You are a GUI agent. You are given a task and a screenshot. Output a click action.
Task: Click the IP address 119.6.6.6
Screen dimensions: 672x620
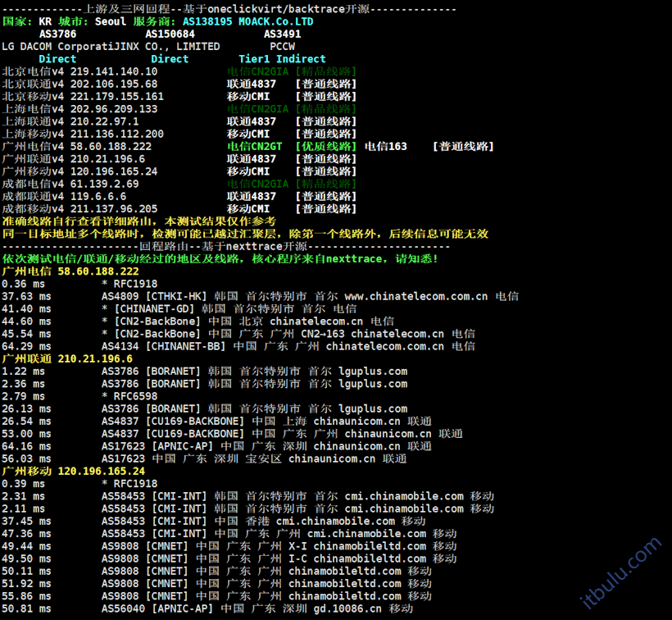click(x=98, y=196)
